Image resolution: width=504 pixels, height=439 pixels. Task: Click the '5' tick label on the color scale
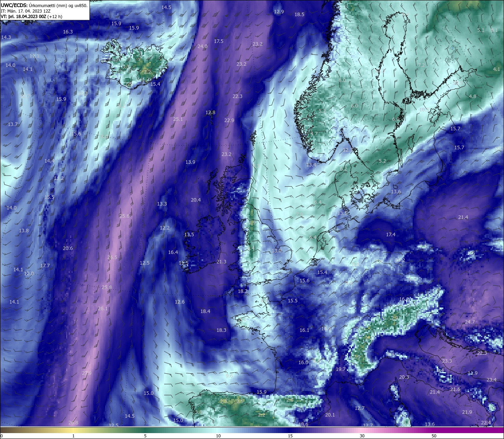pyautogui.click(x=145, y=436)
